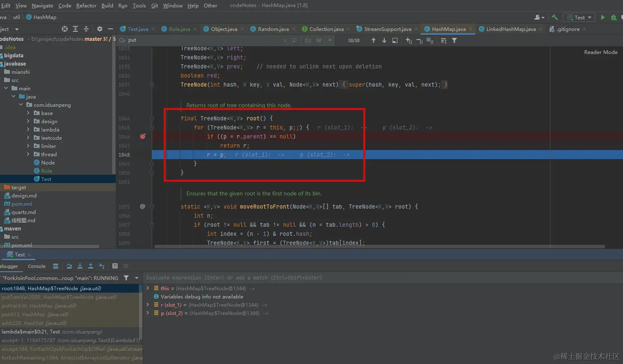The height and width of the screenshot is (364, 623).
Task: Click the Evaluate expression input field
Action: point(382,278)
